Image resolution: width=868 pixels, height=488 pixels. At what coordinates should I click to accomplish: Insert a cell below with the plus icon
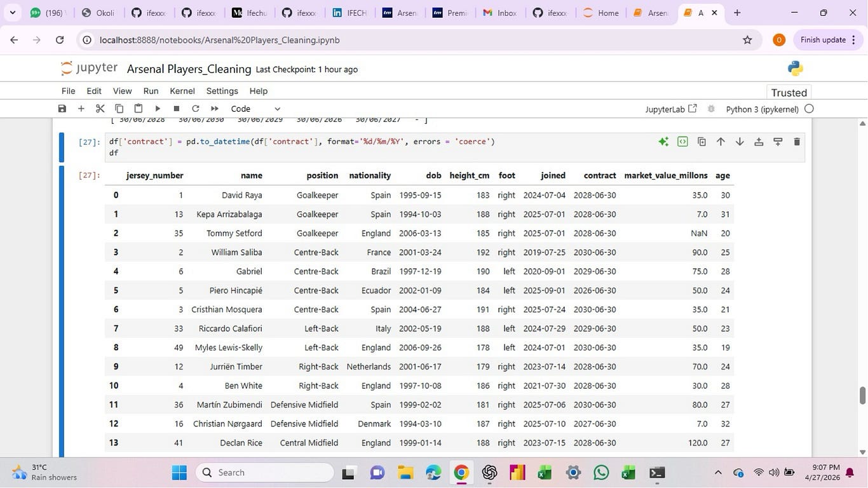(x=81, y=109)
